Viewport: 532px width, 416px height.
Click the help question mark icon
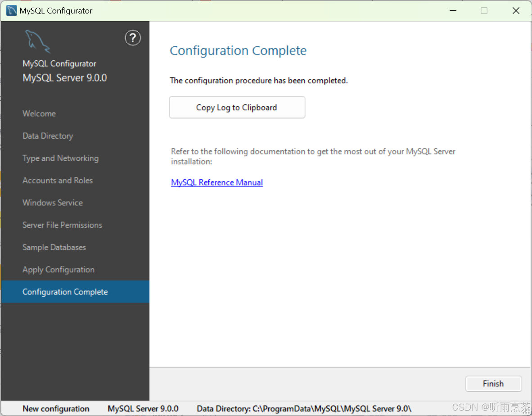point(133,38)
